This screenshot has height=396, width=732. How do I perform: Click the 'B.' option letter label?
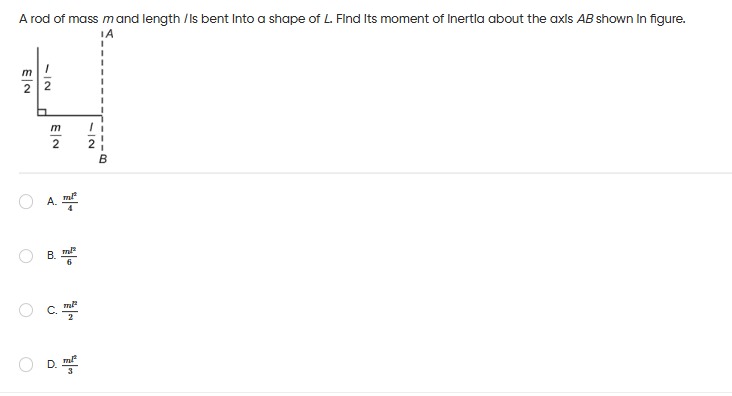[51, 256]
